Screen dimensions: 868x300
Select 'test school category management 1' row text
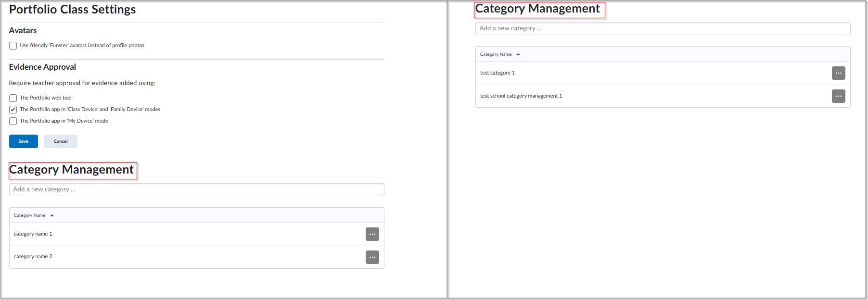[x=521, y=96]
